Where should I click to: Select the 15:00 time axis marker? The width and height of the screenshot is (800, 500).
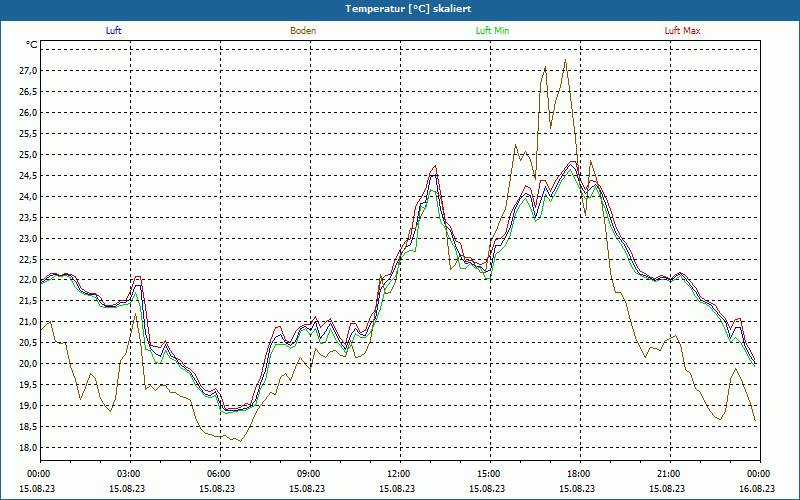[488, 474]
